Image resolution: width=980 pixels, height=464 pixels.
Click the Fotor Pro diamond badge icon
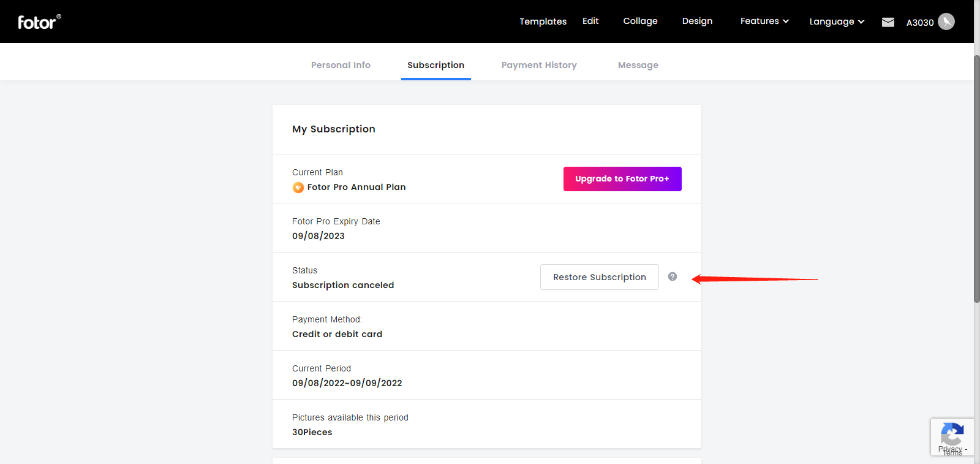click(298, 188)
